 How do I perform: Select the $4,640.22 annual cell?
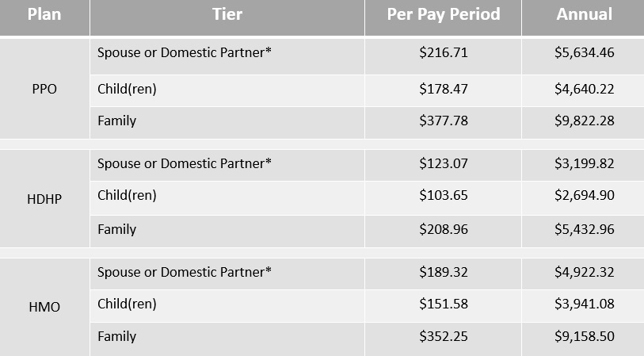tap(584, 89)
